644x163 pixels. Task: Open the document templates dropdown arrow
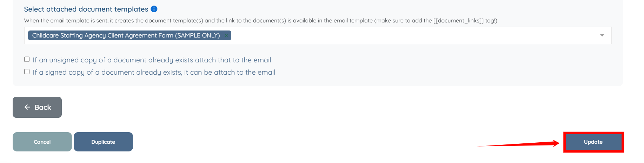602,35
